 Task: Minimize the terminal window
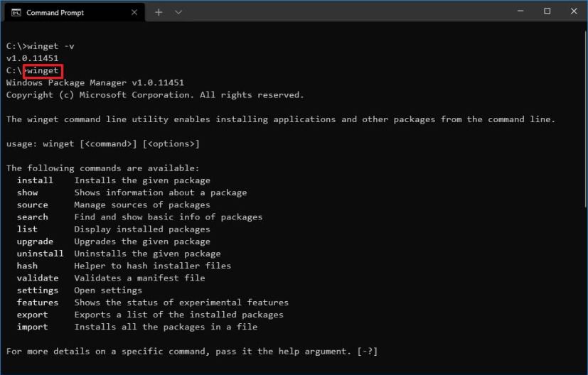click(x=520, y=11)
